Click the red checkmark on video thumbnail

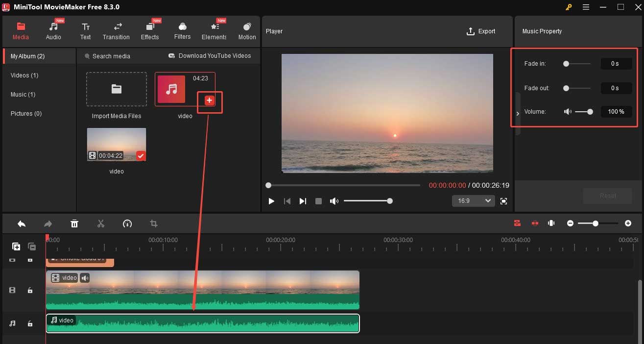pyautogui.click(x=141, y=156)
